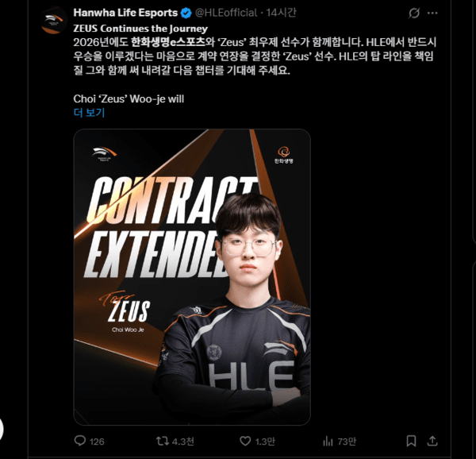Viewport: 476px width, 459px height.
Task: Expand post with 더 보기 link
Action: (89, 113)
